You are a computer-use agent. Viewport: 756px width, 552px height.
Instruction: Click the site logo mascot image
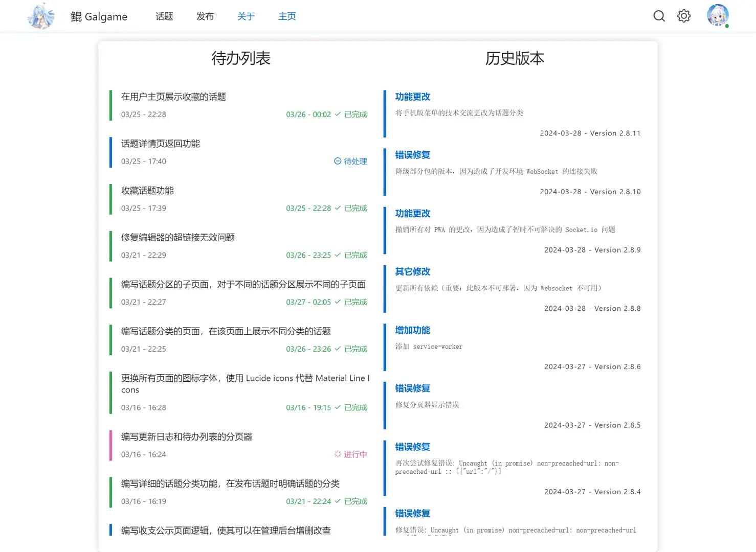click(x=40, y=16)
